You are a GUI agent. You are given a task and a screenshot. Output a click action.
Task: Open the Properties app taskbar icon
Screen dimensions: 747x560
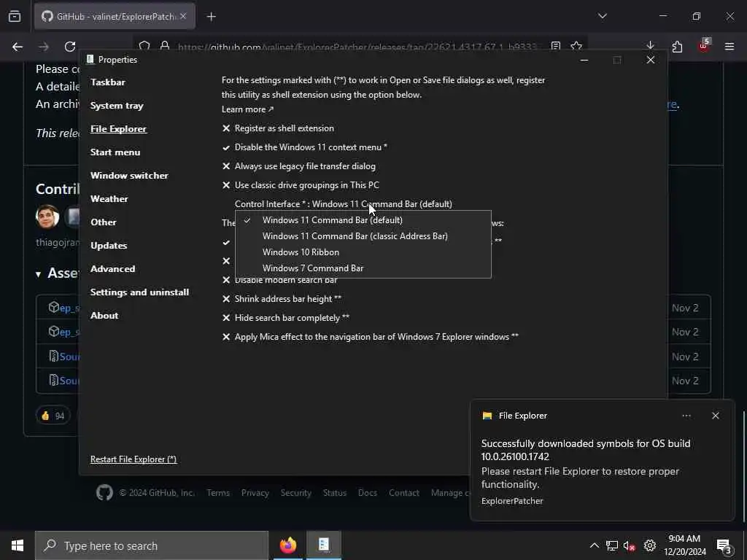(323, 545)
